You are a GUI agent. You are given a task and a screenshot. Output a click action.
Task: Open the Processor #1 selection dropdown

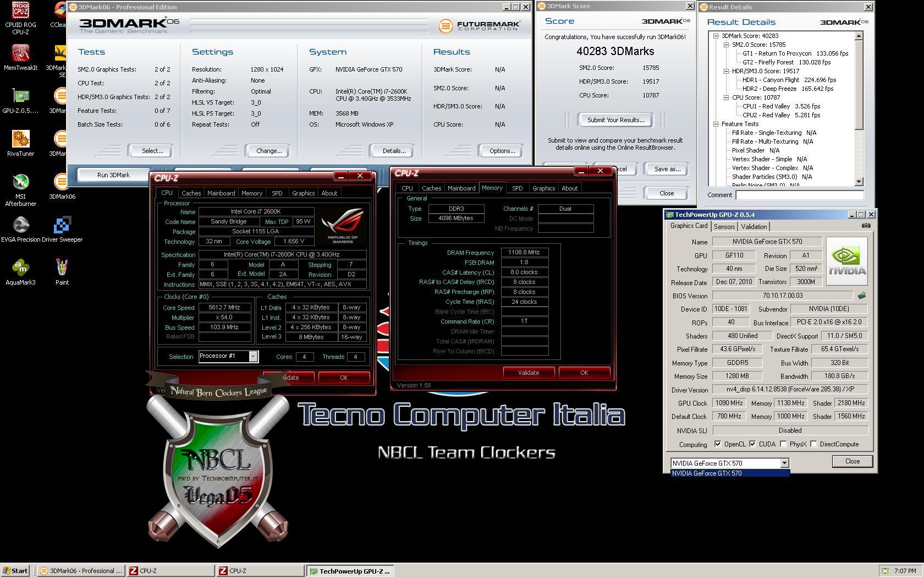click(x=253, y=357)
